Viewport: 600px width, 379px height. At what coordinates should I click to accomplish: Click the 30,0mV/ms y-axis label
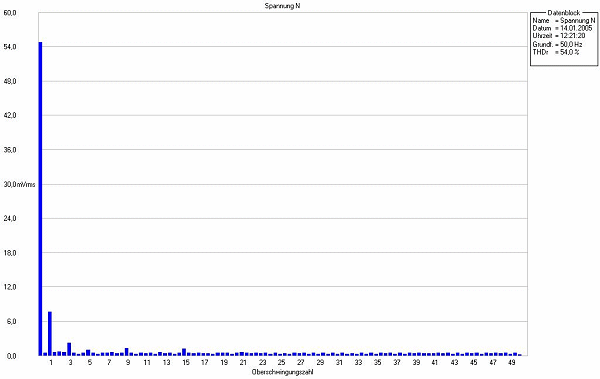(19, 185)
